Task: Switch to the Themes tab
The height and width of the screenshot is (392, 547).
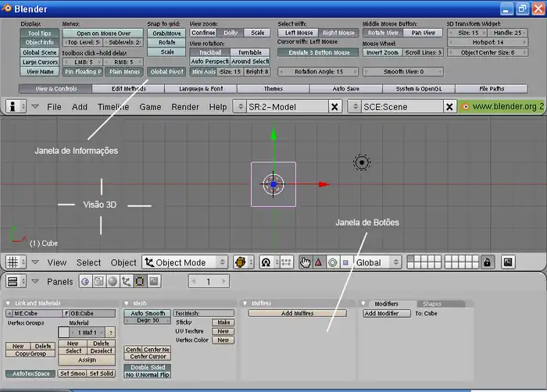Action: (273, 89)
